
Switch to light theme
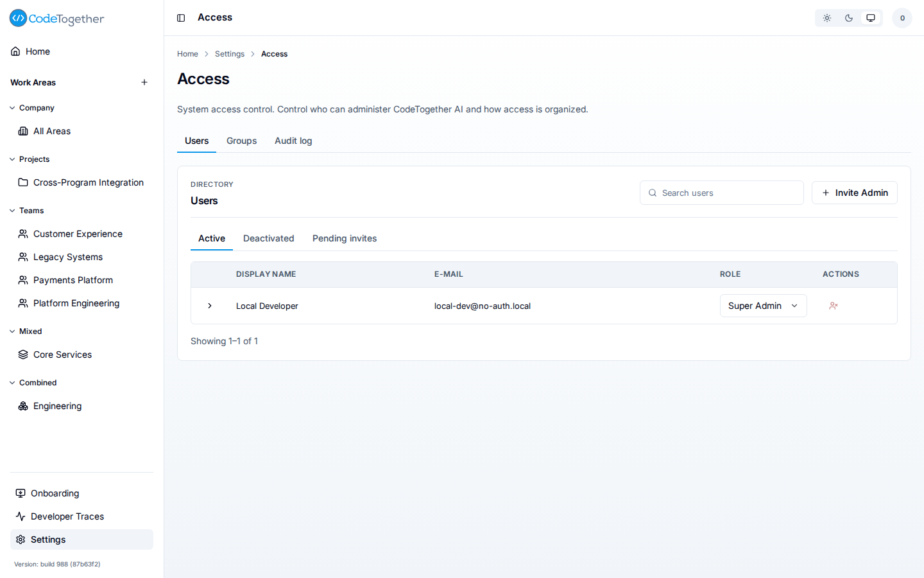[827, 18]
